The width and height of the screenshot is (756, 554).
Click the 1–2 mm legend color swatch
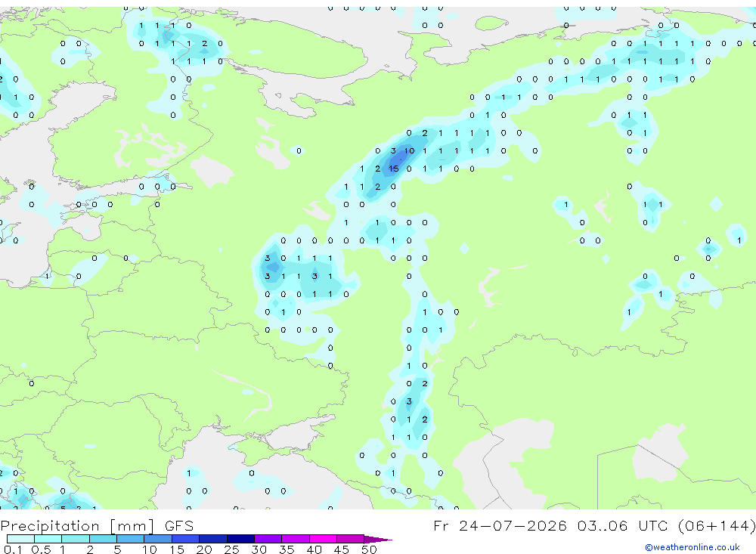[x=76, y=539]
